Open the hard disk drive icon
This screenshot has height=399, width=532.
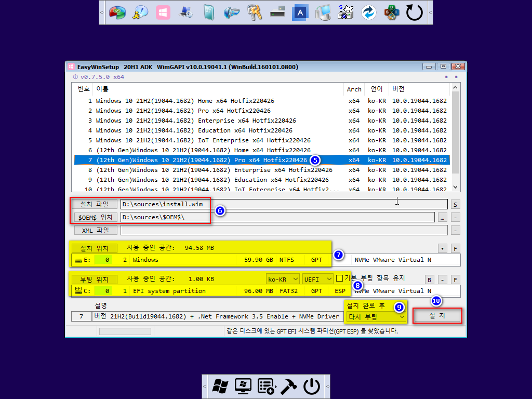point(277,12)
